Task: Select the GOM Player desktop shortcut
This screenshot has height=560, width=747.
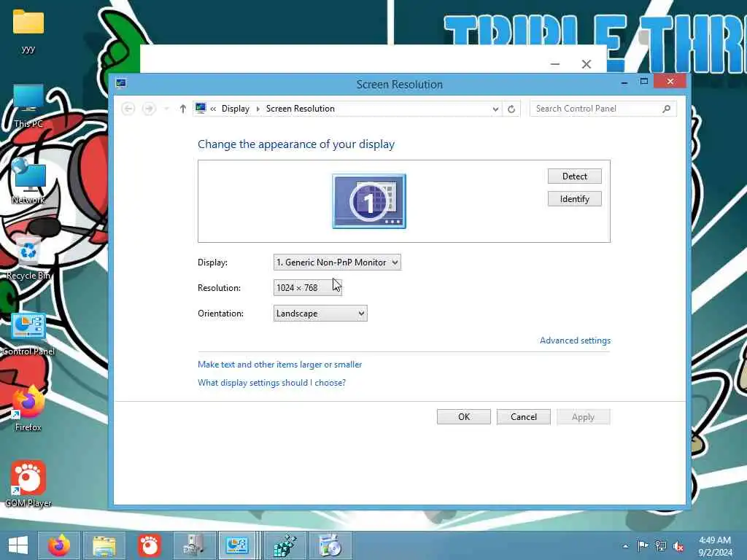Action: [x=28, y=484]
